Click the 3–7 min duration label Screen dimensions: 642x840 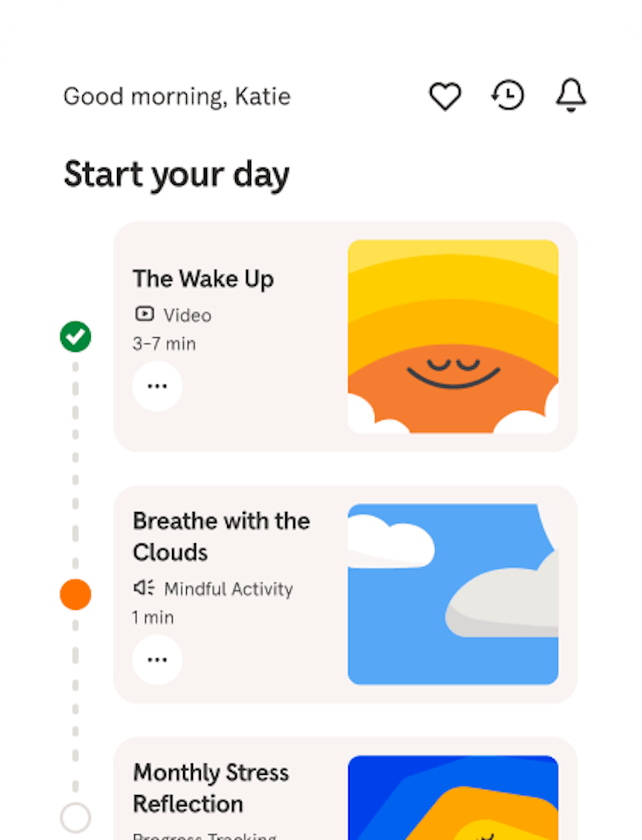pyautogui.click(x=164, y=343)
